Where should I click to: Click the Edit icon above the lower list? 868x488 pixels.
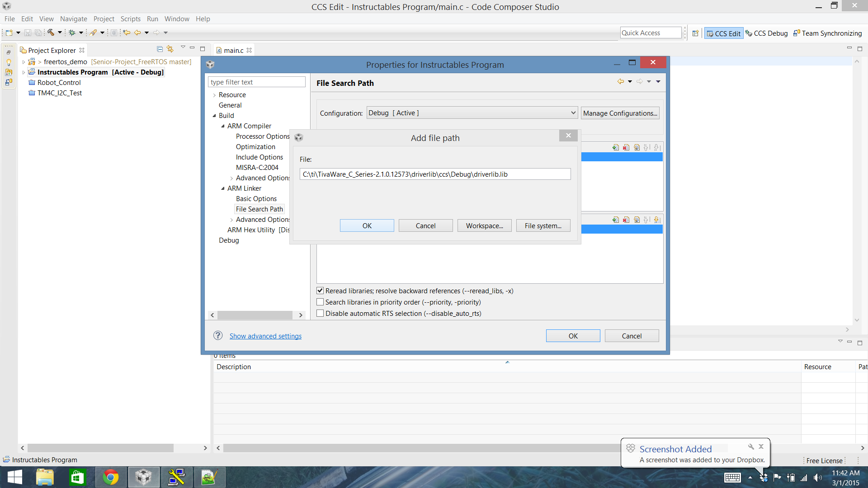(637, 220)
